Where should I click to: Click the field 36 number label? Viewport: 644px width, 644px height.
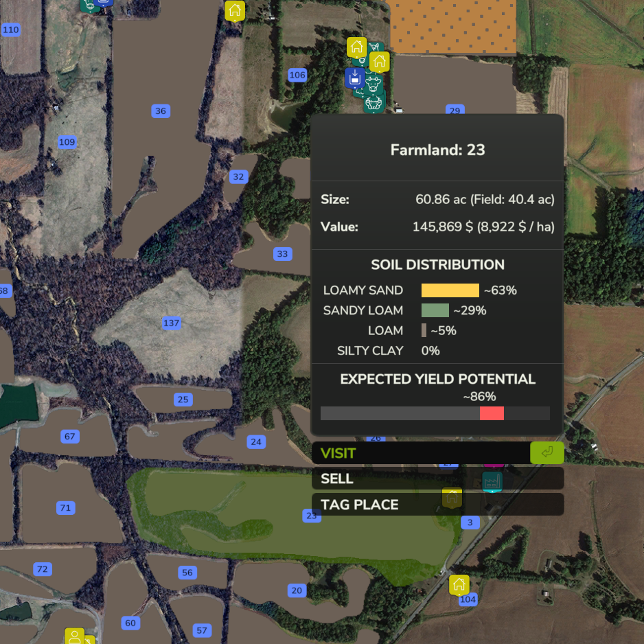(x=161, y=111)
